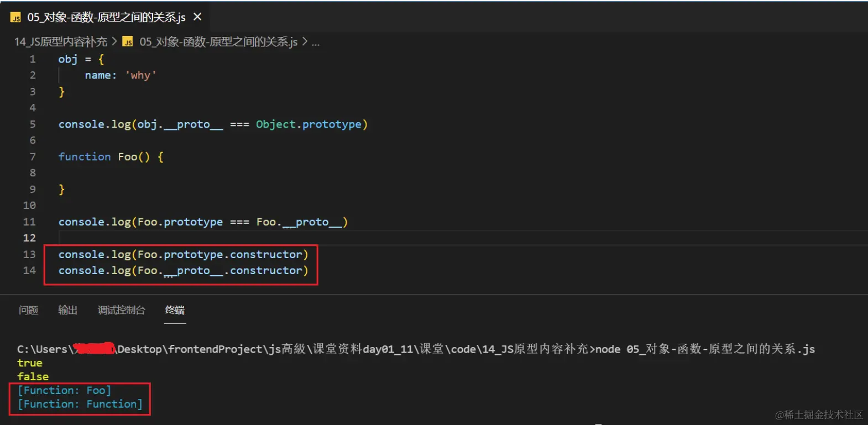Click the 'false' terminal output line

click(33, 376)
